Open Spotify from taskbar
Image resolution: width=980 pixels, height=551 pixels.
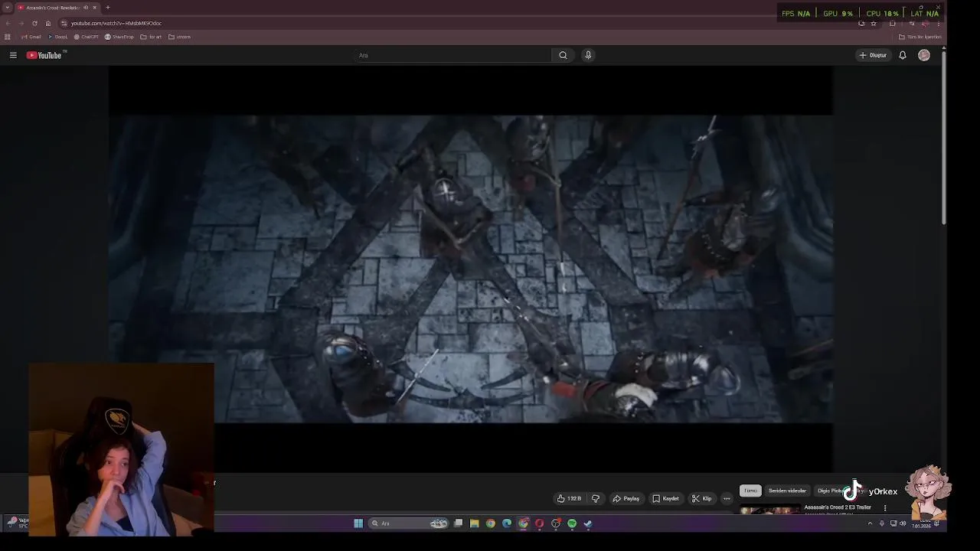coord(572,523)
